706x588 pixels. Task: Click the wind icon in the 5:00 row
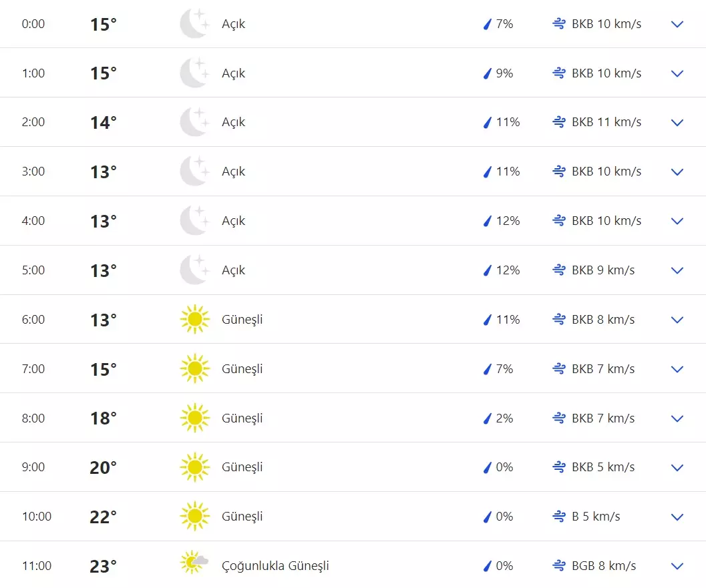click(559, 270)
